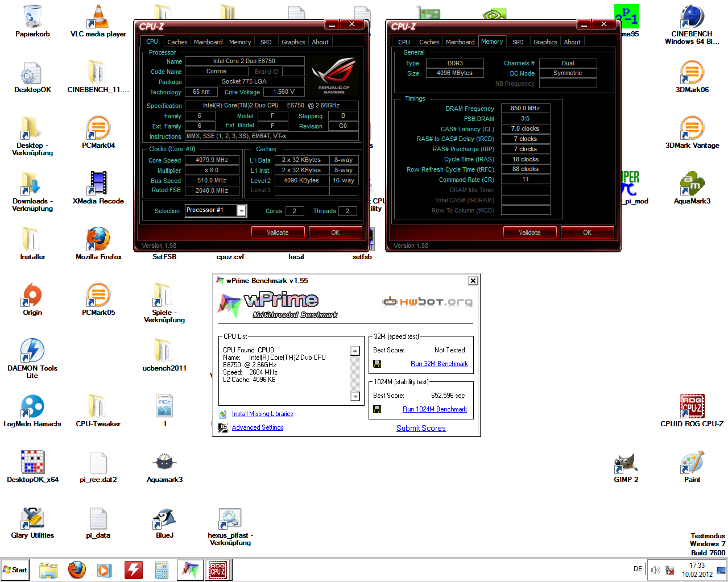Open the Install Missing Libraries link
This screenshot has width=728, height=582.
pyautogui.click(x=262, y=414)
